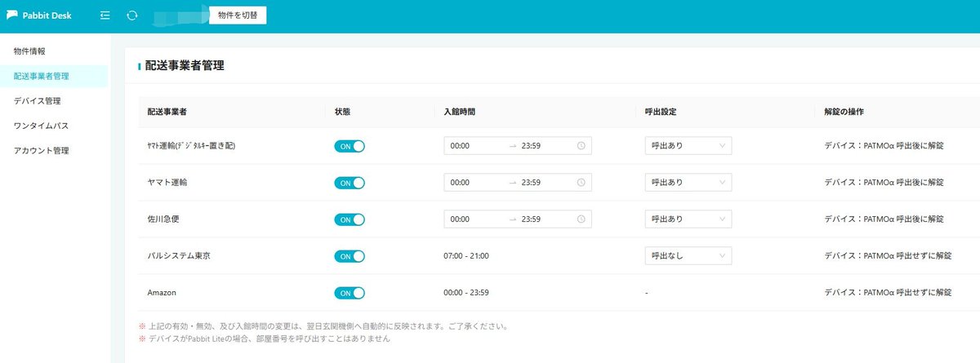Open 呼出あり dropdown for ヤマト運輸(デジタルキー置き配)

688,146
